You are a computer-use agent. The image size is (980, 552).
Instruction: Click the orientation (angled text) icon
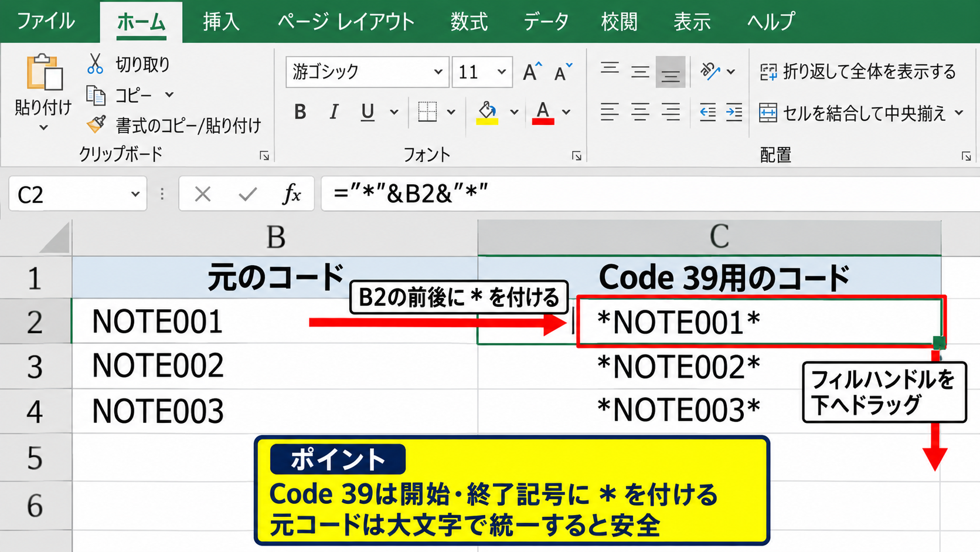pos(710,72)
